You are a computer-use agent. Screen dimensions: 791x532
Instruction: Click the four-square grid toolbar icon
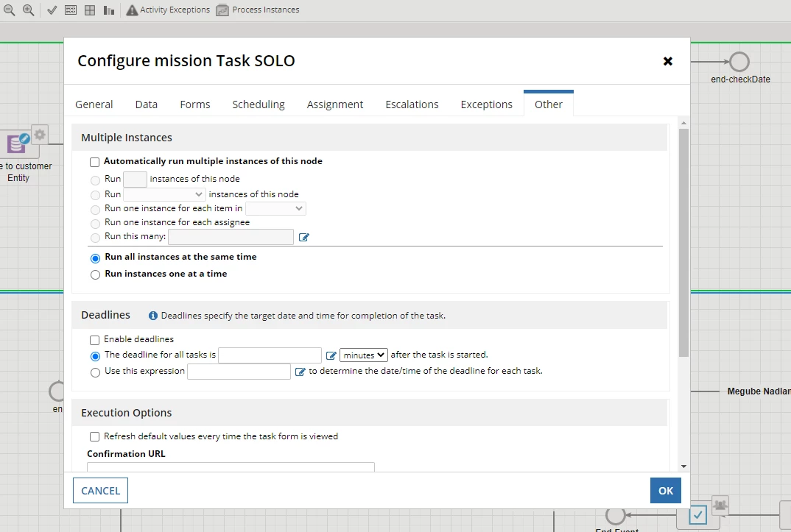tap(90, 10)
